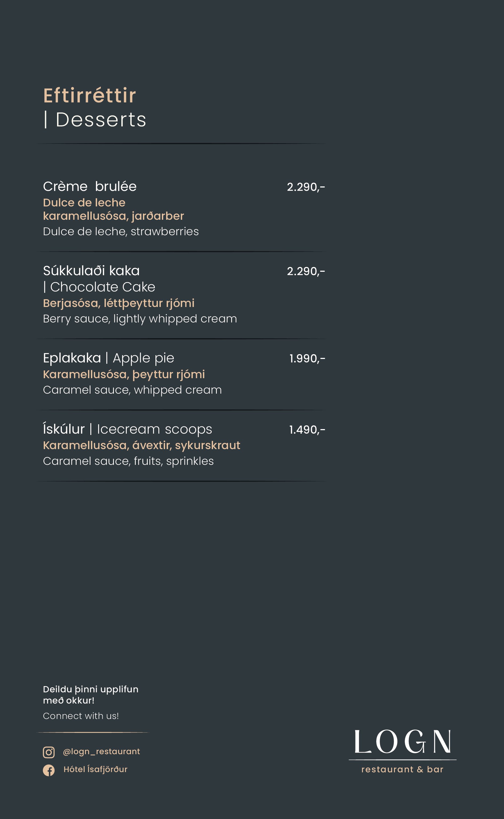The height and width of the screenshot is (819, 504).
Task: Click the Instagram icon
Action: [49, 752]
